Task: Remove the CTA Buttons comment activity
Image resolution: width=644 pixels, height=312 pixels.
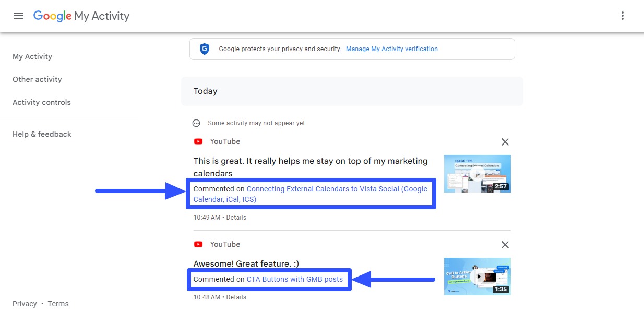Action: pyautogui.click(x=505, y=244)
